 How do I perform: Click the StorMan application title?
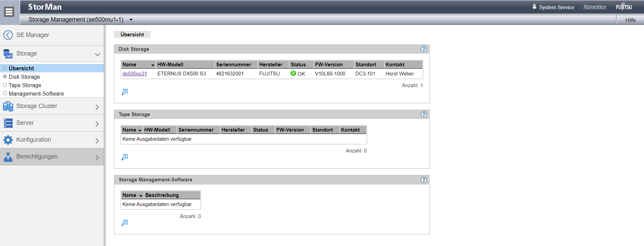point(45,7)
